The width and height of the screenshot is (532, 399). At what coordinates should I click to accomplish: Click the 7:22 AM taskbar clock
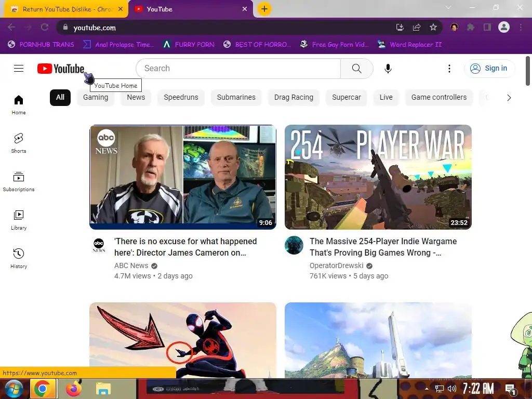point(478,389)
